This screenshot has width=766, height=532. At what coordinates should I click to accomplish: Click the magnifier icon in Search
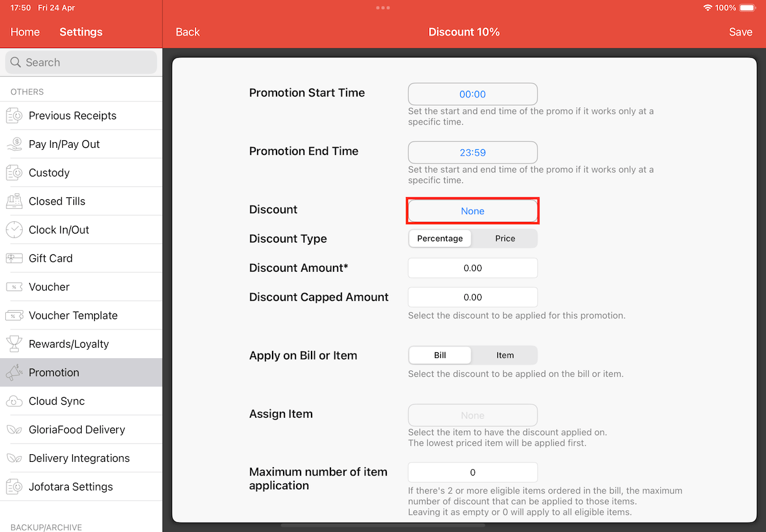(x=16, y=62)
